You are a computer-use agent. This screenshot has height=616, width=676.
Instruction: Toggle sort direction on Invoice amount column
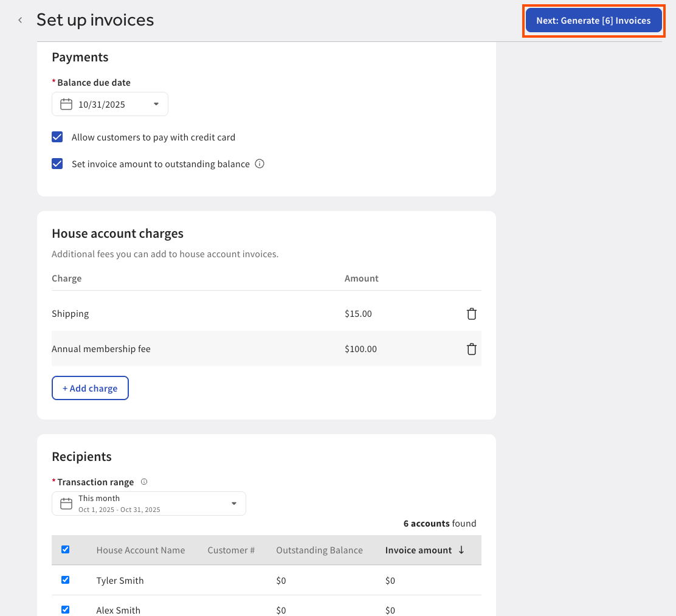(x=461, y=550)
